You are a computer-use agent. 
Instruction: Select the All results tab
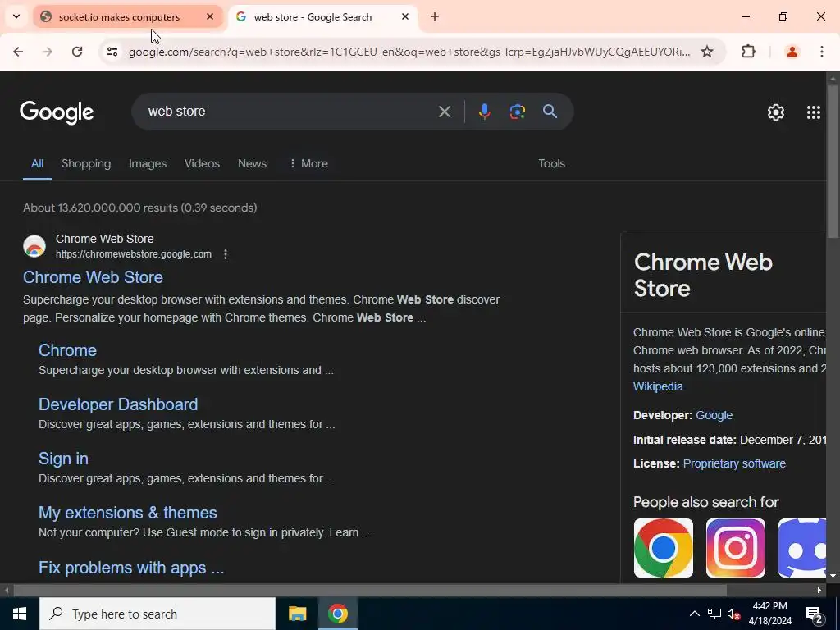coord(37,163)
